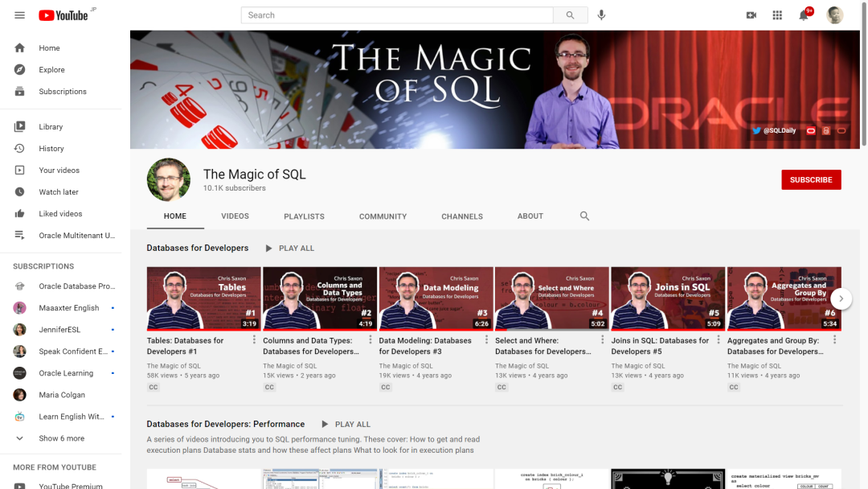The width and height of the screenshot is (868, 489).
Task: Search within channel magnifier icon
Action: (x=584, y=216)
